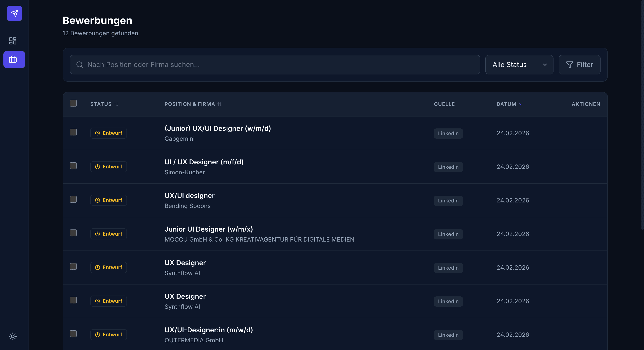644x350 pixels.
Task: Open the Alle Status dropdown
Action: click(x=519, y=65)
